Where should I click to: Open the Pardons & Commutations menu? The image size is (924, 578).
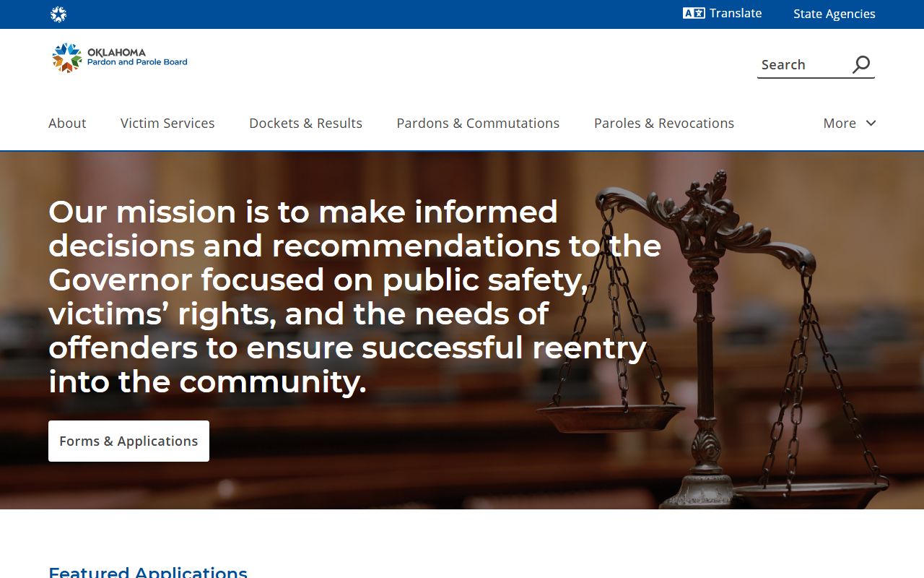point(478,123)
